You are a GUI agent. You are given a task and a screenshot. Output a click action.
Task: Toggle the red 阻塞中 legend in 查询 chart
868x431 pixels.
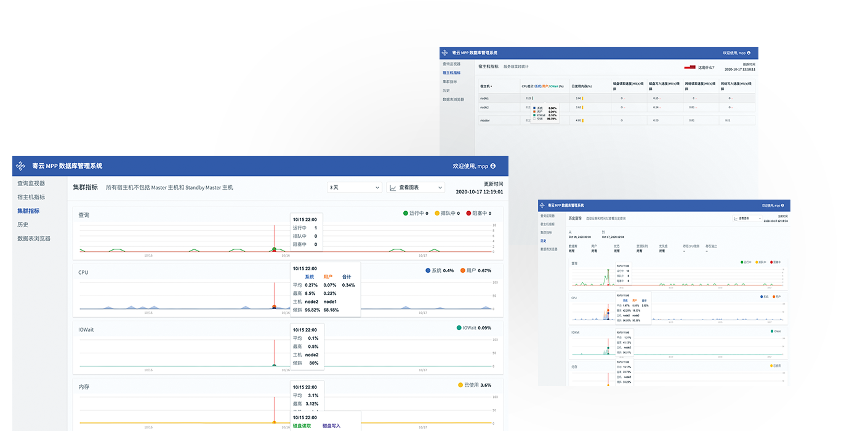click(469, 213)
